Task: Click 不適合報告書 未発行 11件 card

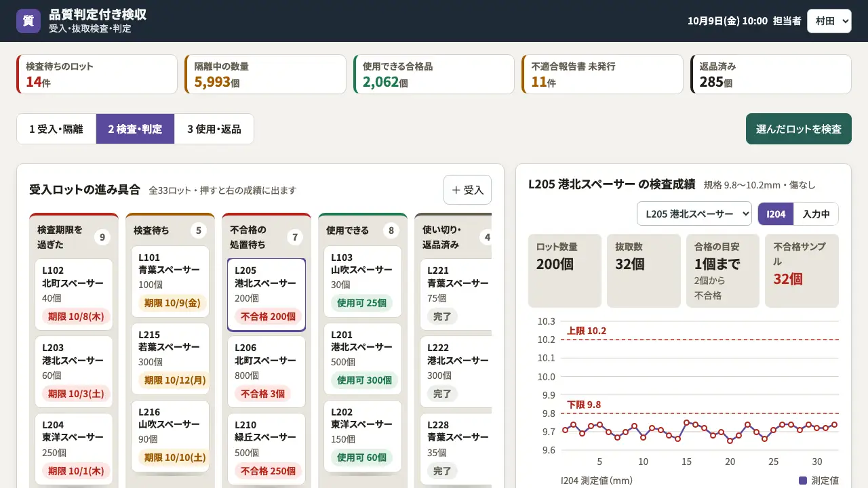Action: [602, 75]
